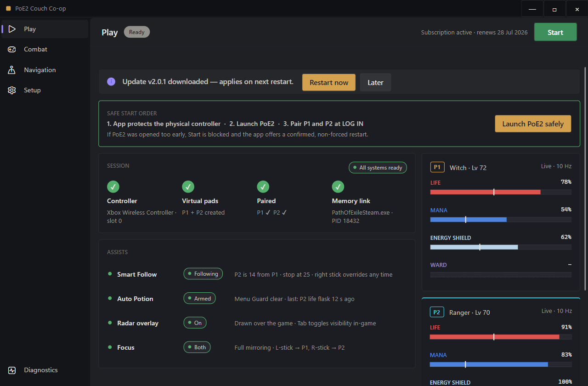Click the Combat gamepad icon
The height and width of the screenshot is (386, 588).
point(12,49)
